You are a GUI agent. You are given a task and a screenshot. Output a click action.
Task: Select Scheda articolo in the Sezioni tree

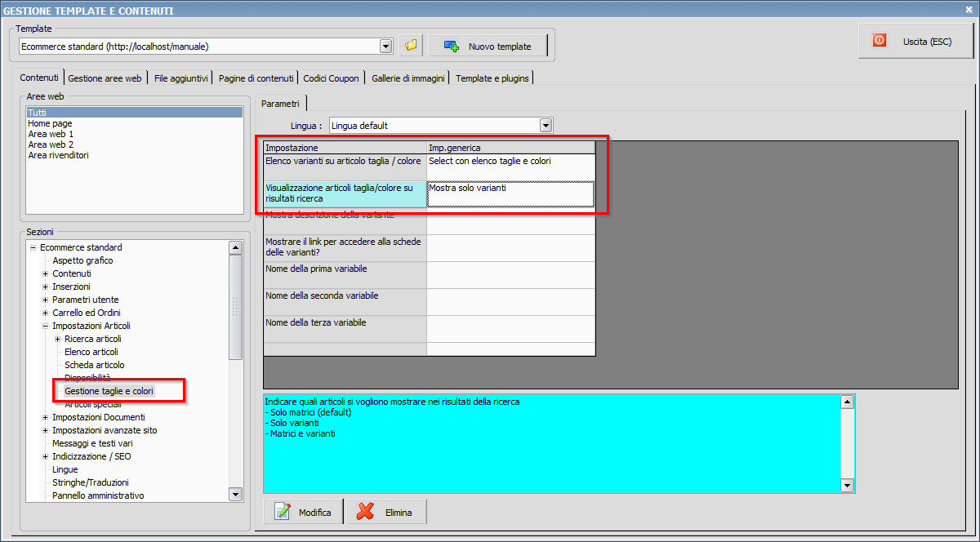[95, 365]
